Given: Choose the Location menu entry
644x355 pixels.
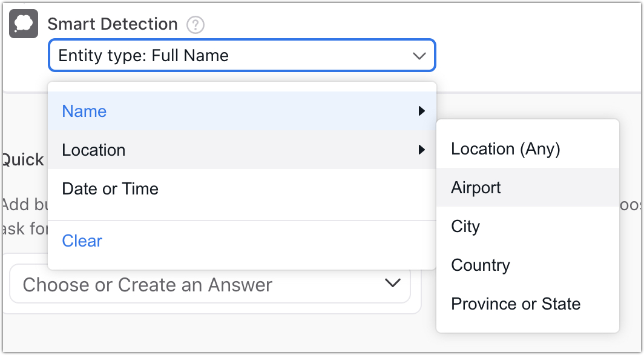Looking at the screenshot, I should [94, 150].
